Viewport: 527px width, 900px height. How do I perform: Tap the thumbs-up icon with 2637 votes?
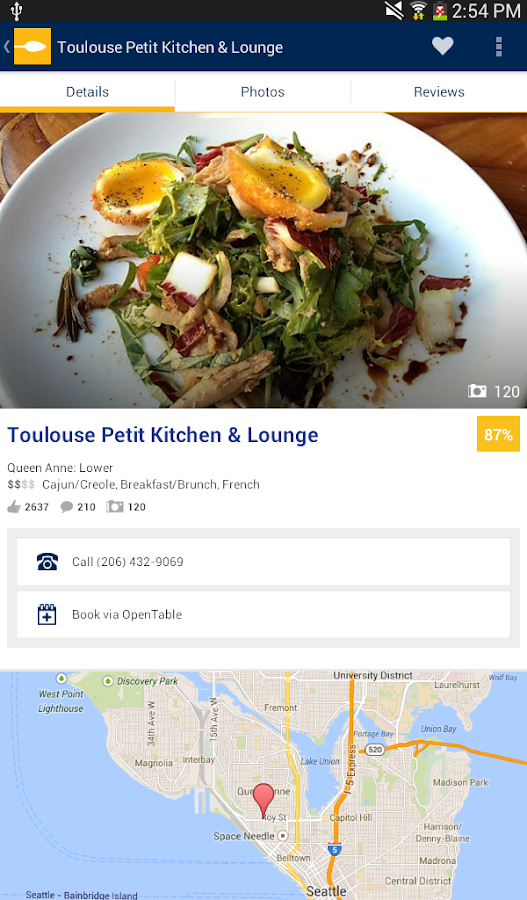click(14, 507)
